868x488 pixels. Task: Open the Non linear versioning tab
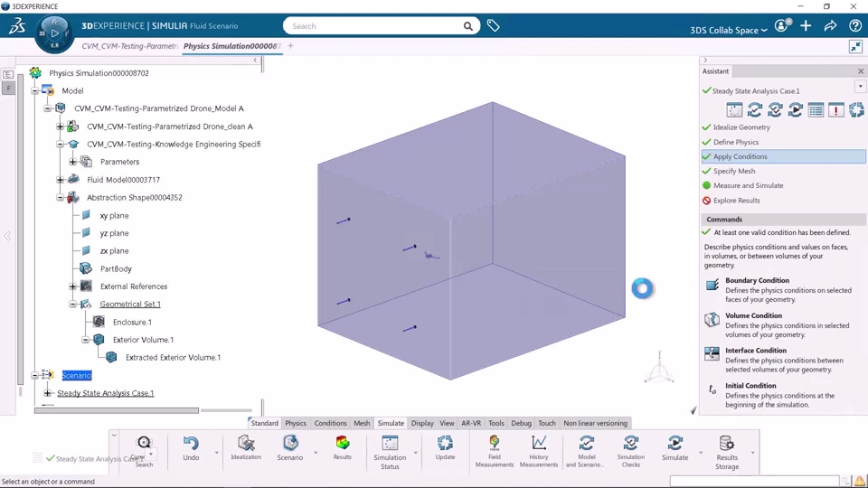[595, 423]
